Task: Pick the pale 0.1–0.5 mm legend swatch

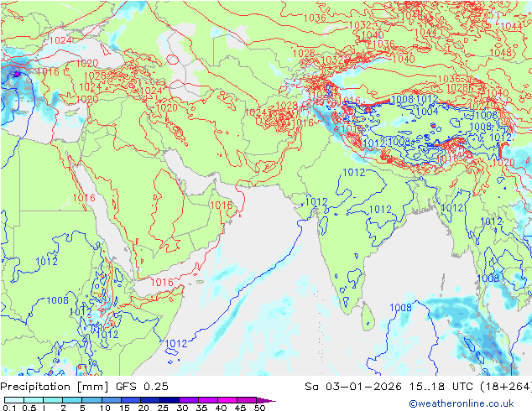Action: tap(14, 400)
